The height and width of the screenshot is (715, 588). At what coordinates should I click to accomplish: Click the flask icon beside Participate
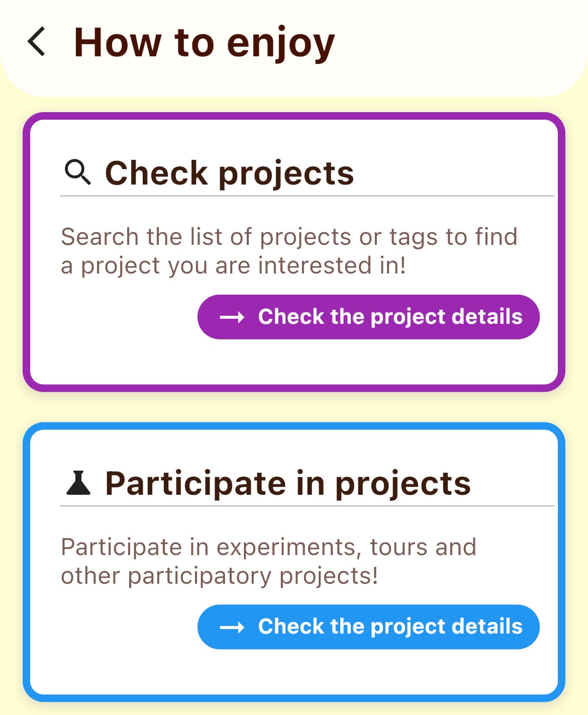coord(78,483)
